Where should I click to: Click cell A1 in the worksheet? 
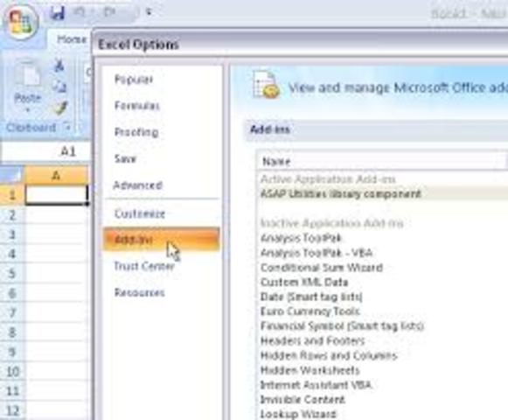56,195
